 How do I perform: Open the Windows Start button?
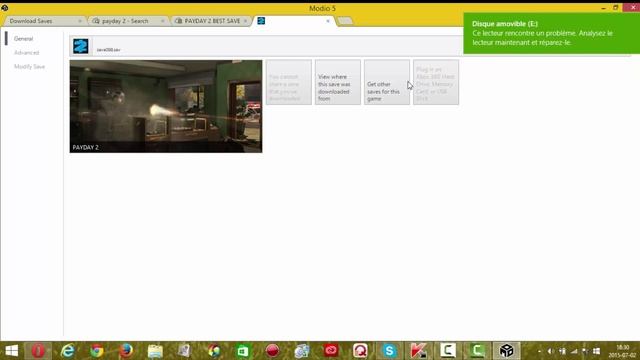[11, 351]
